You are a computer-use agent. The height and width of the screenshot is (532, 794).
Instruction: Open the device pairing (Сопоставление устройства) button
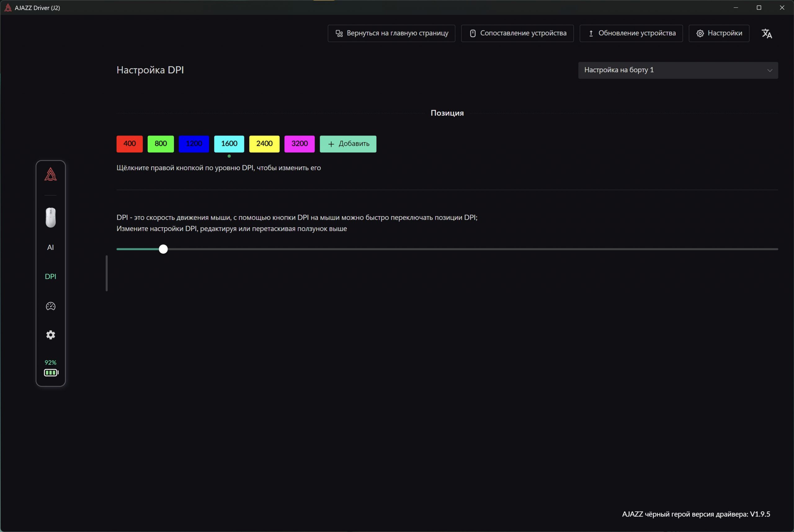click(517, 33)
